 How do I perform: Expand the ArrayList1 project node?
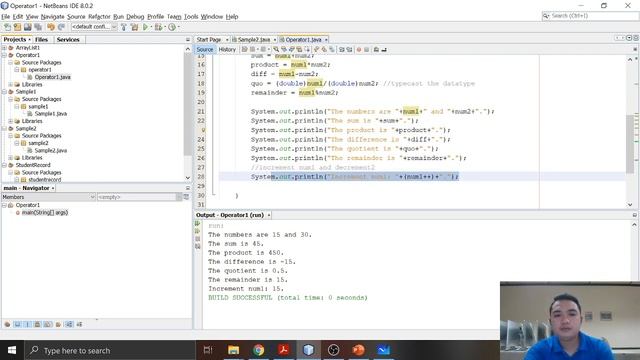(x=4, y=48)
